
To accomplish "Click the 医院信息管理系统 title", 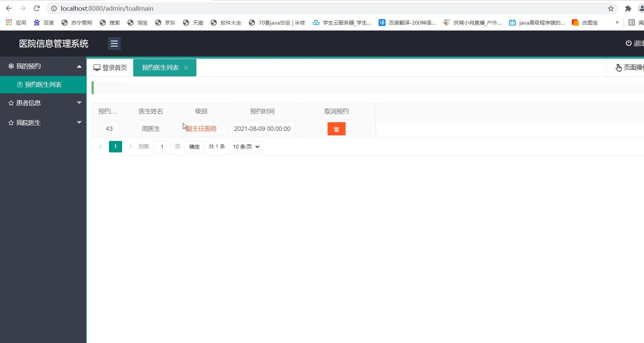I will (54, 43).
